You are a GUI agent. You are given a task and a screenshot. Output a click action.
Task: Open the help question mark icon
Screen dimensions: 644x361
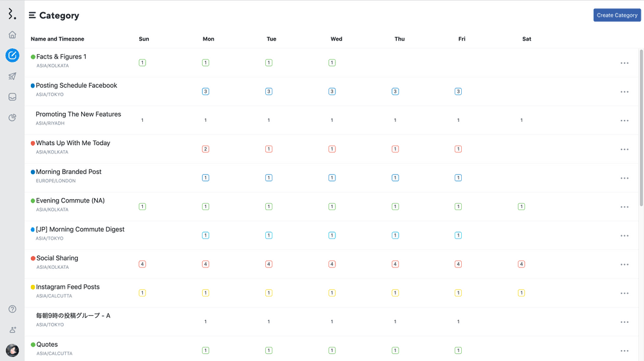(x=12, y=309)
